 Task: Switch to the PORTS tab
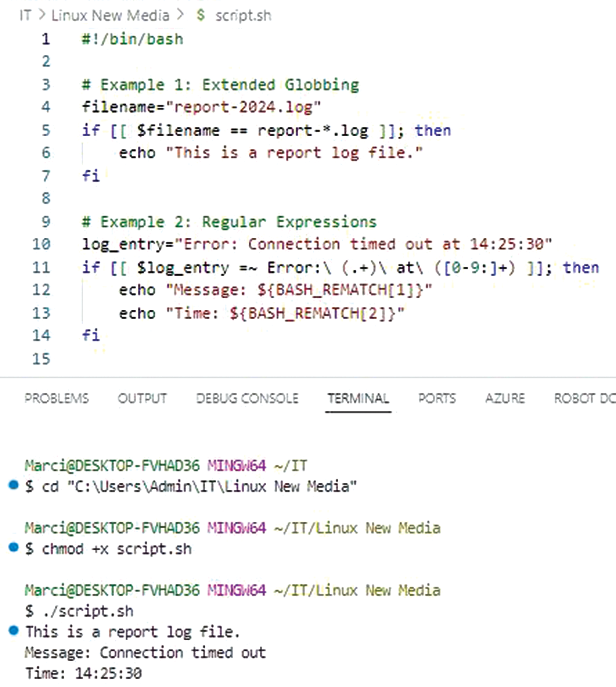(437, 398)
